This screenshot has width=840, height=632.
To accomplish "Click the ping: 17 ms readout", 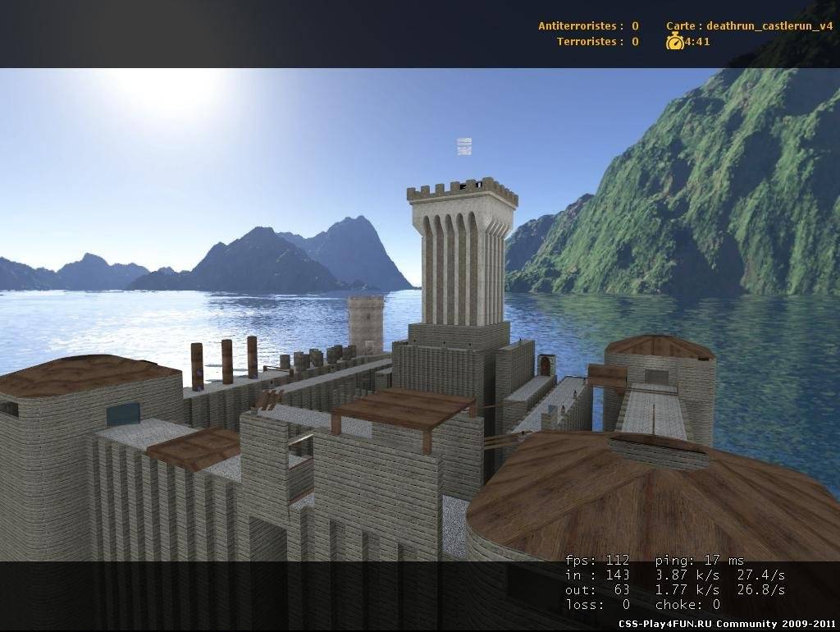I will click(699, 561).
